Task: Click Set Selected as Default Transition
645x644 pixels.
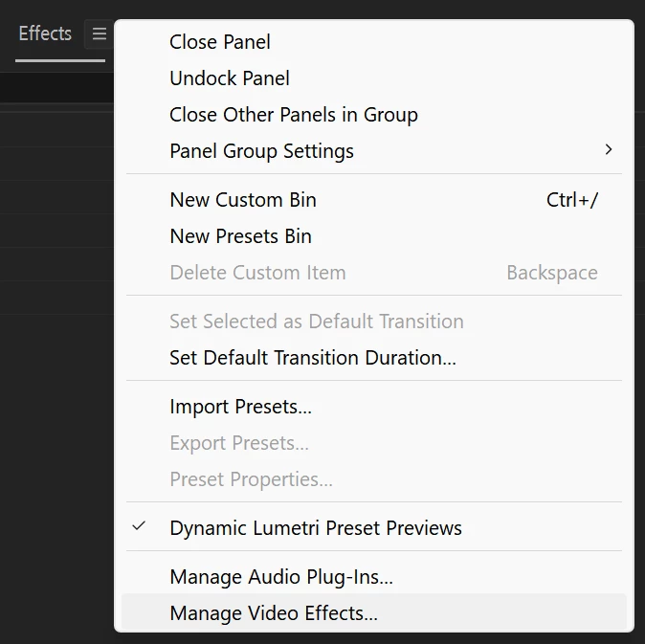Action: (x=317, y=322)
